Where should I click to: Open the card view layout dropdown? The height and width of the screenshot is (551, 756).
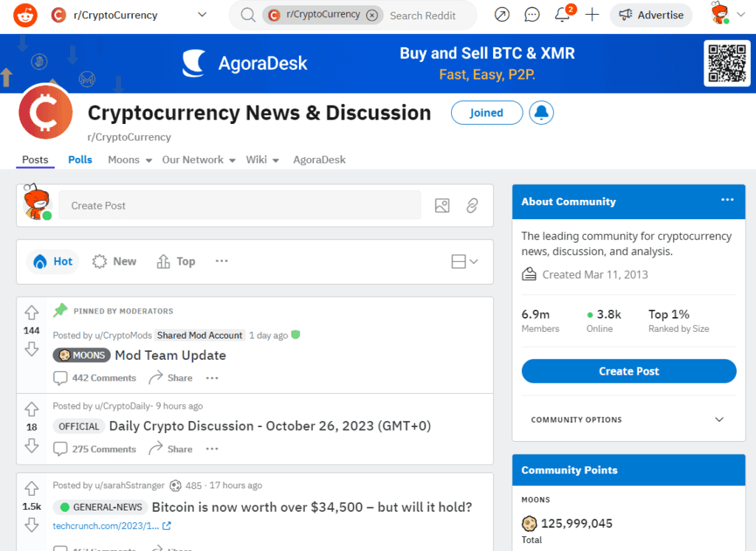tap(465, 262)
